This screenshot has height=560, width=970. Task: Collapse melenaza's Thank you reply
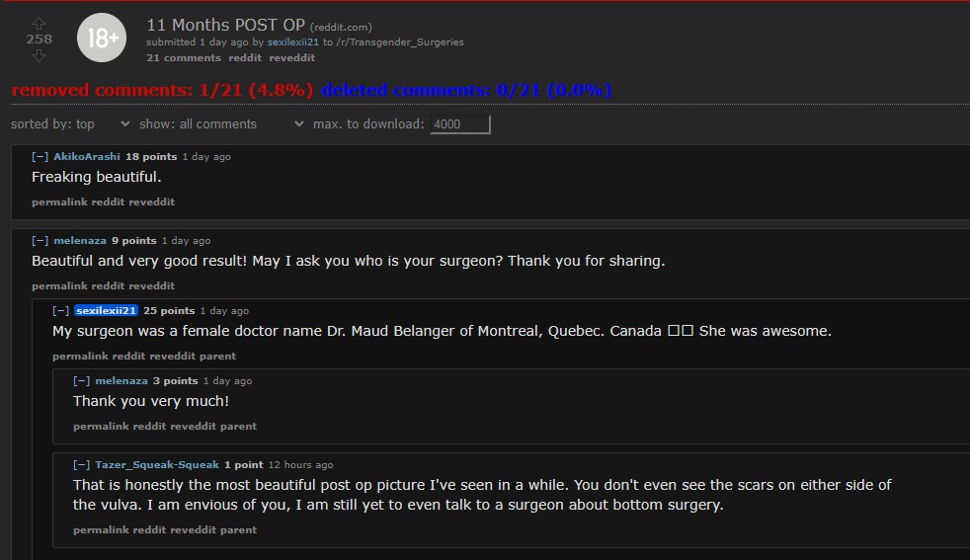point(82,380)
